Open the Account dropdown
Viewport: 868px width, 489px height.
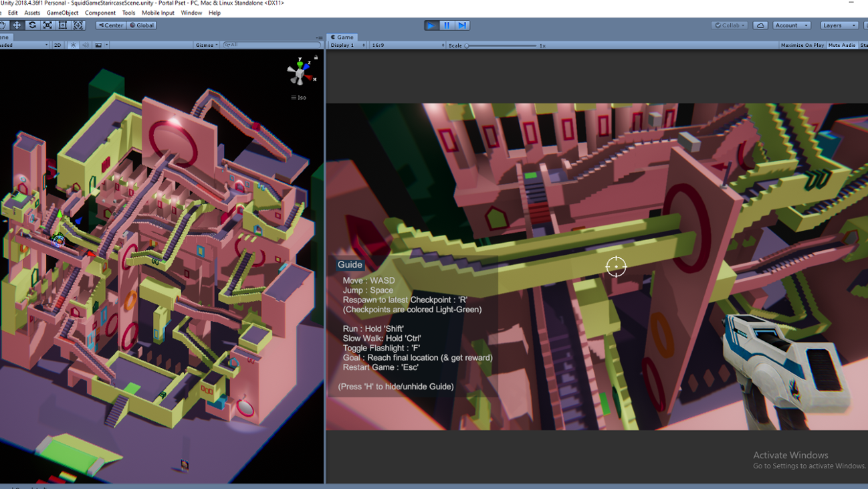(x=791, y=25)
